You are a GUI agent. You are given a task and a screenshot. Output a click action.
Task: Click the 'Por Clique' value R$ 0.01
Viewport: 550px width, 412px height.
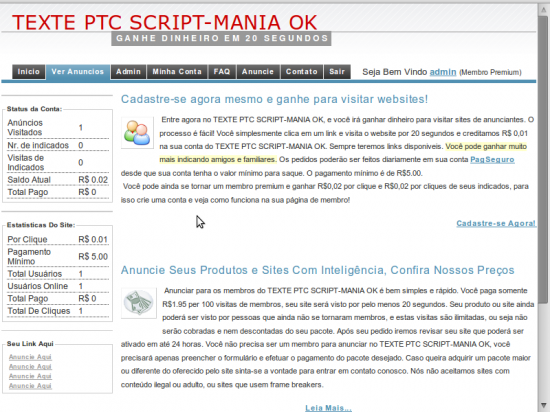click(93, 239)
